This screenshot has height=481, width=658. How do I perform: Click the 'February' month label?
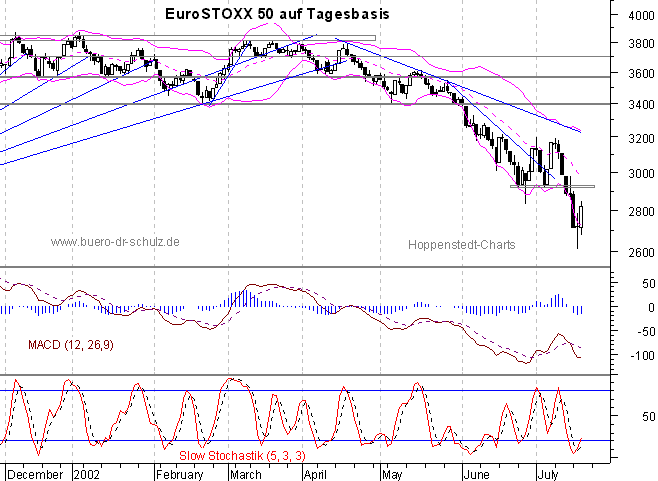(180, 475)
